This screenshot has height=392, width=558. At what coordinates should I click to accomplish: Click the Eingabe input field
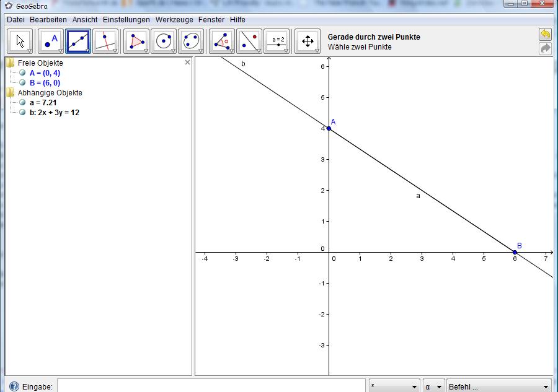tap(211, 386)
